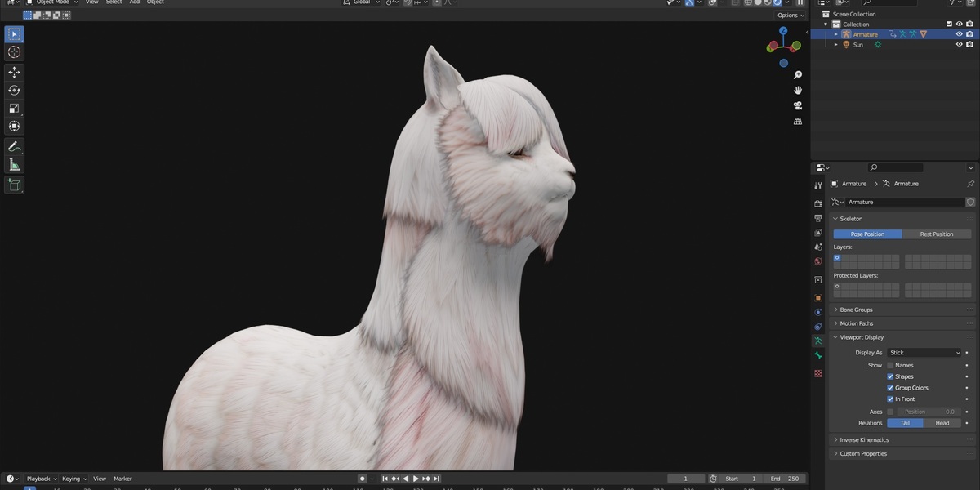Activate the Transform tool

point(14,126)
